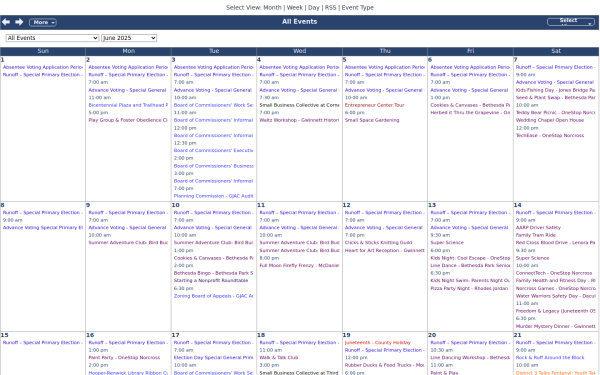Open Kids Fishing Day - Jones Bridge event
600x375 pixels.
click(555, 90)
